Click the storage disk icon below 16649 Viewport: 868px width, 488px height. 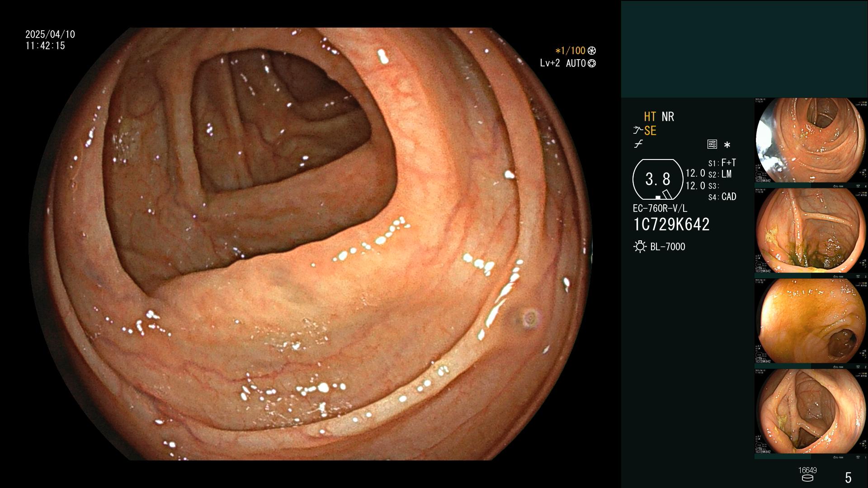coord(807,478)
